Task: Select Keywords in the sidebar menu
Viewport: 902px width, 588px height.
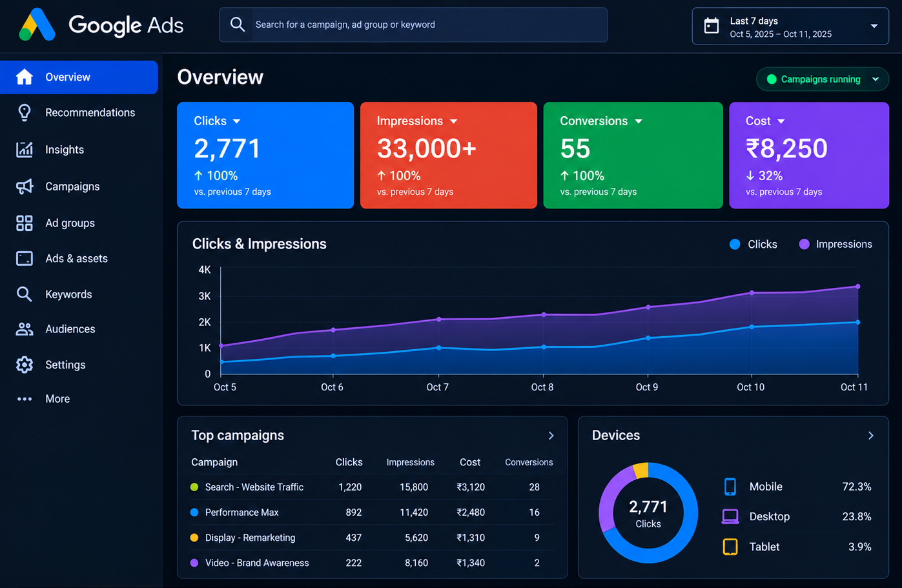Action: tap(79, 294)
